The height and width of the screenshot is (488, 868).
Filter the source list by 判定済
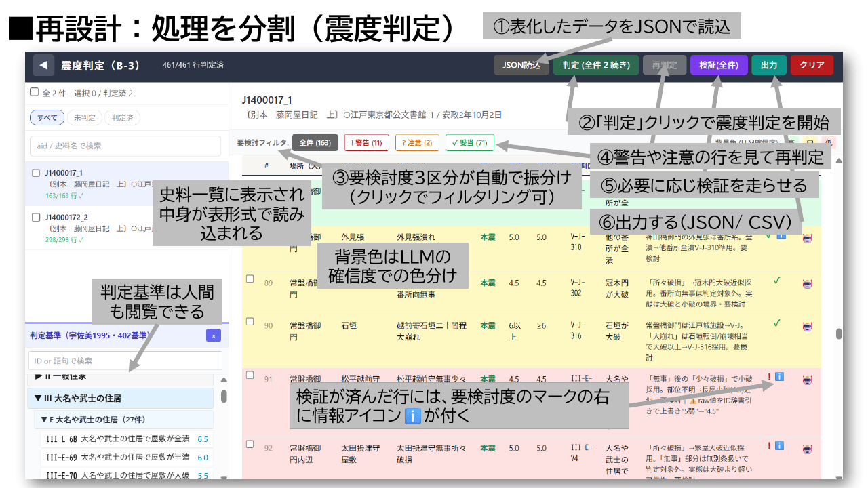tap(123, 117)
